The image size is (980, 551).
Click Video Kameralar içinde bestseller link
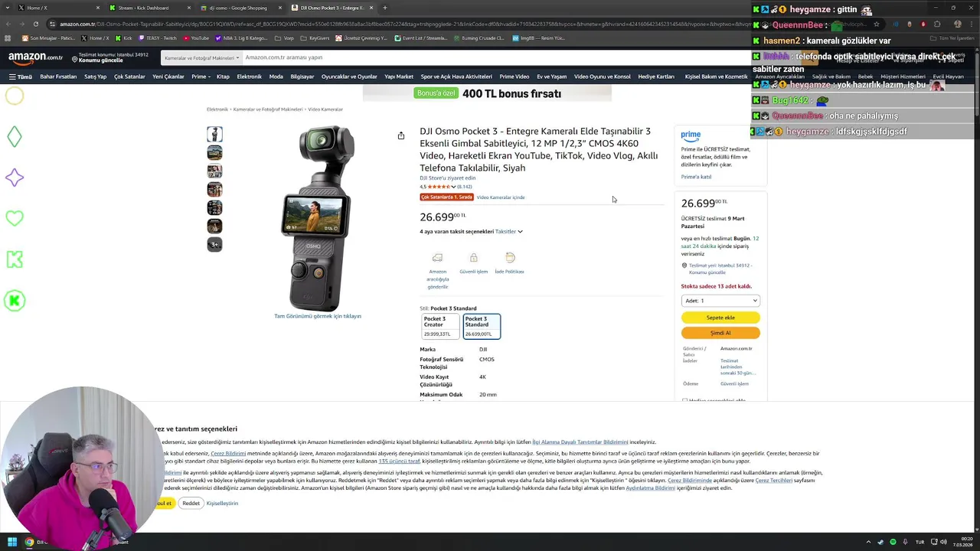[501, 197]
